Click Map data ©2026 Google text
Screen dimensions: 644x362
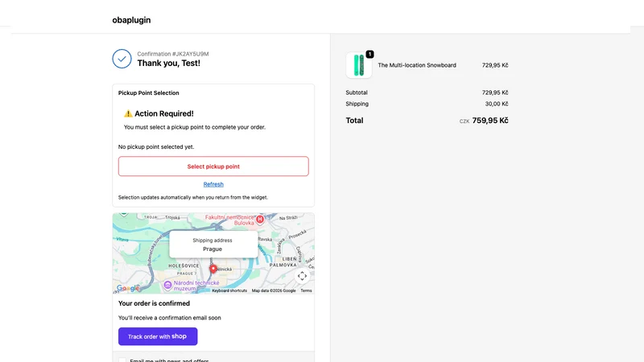coord(274,290)
